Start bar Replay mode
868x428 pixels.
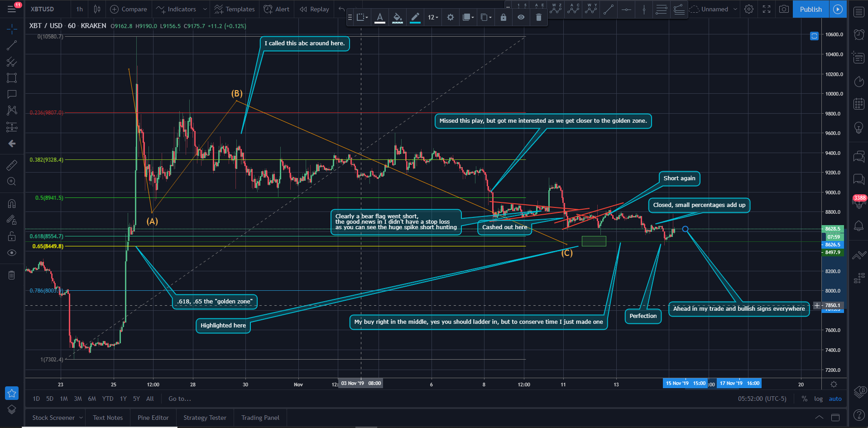pyautogui.click(x=314, y=9)
